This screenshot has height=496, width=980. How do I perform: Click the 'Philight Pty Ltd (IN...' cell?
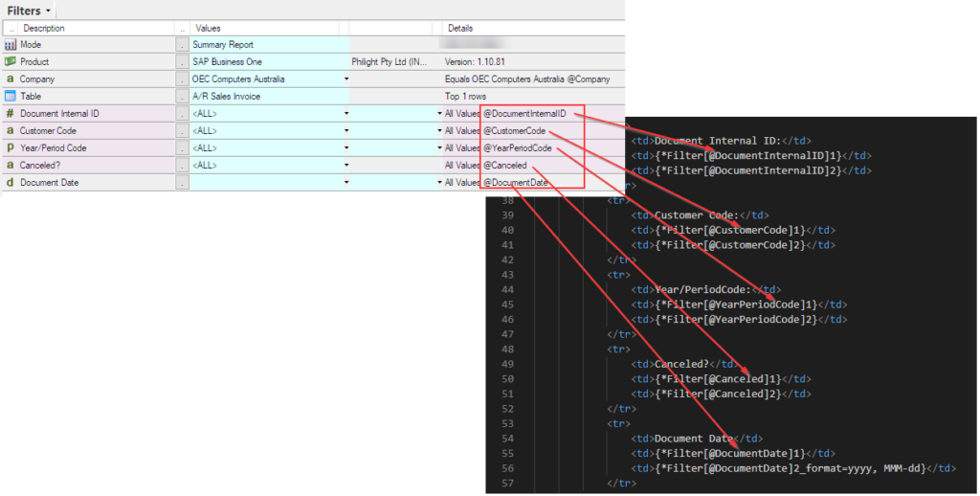pyautogui.click(x=389, y=61)
